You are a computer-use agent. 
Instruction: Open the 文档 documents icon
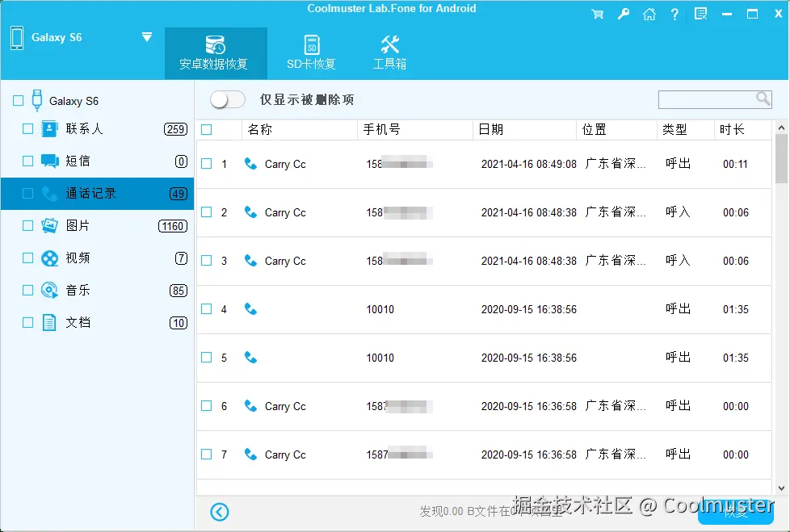point(49,322)
